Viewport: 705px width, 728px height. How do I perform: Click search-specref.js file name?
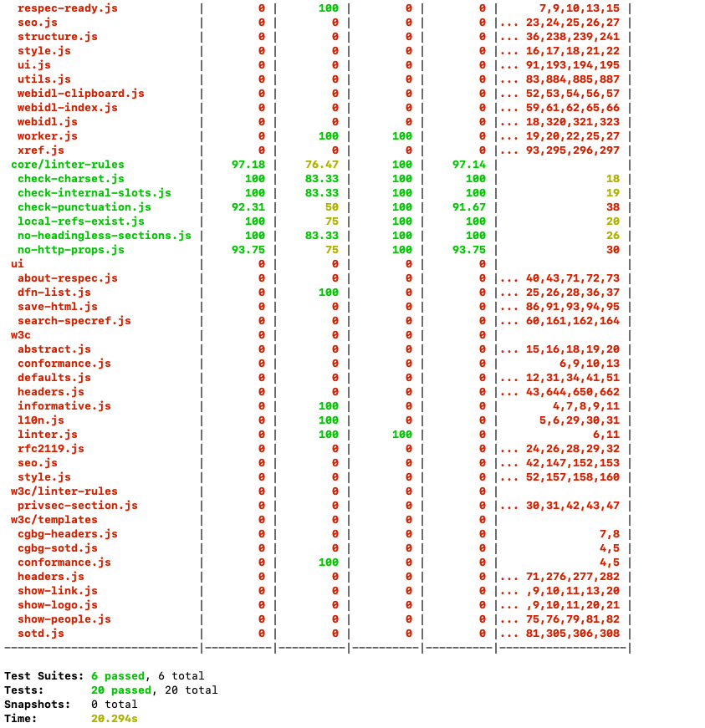(x=74, y=321)
